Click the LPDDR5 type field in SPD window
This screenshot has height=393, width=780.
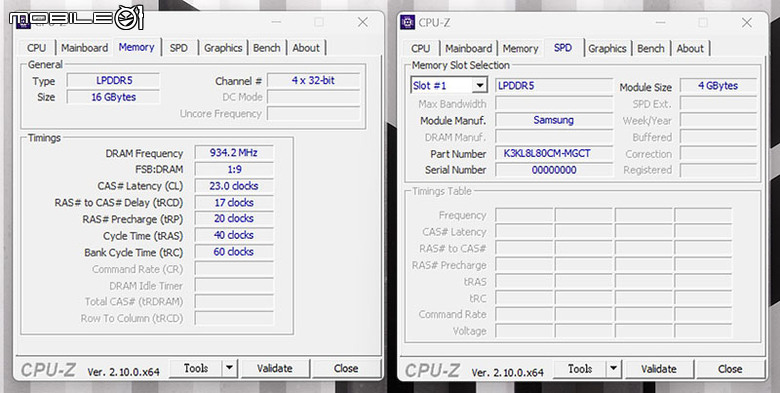click(554, 86)
